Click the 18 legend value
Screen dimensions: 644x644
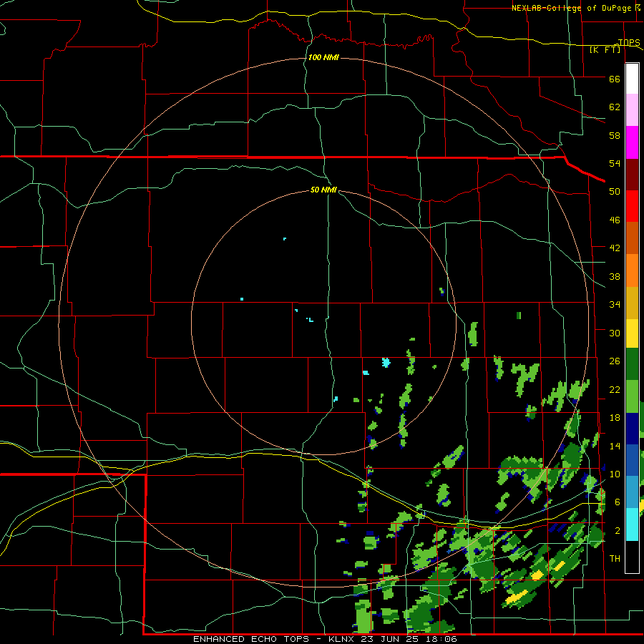(x=615, y=418)
